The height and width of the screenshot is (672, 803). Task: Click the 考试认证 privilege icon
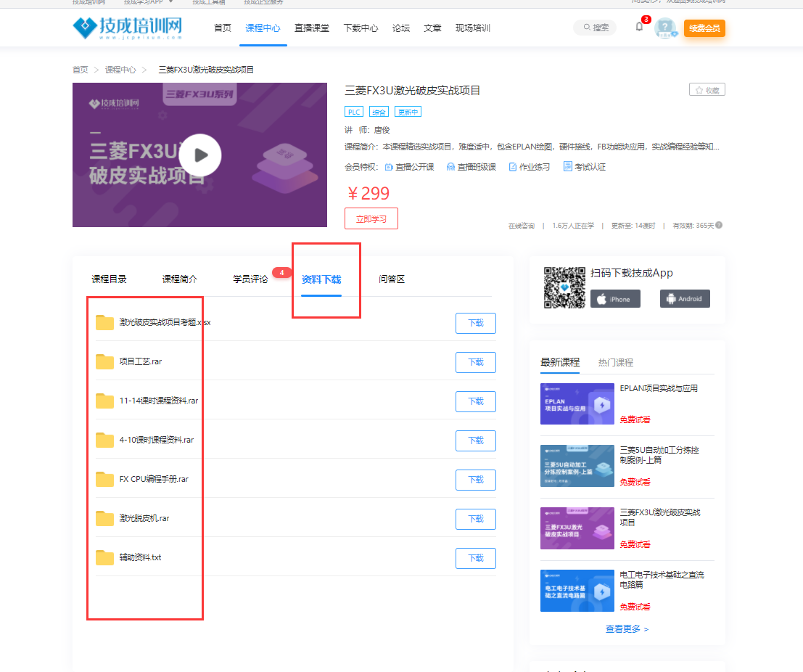(x=567, y=166)
